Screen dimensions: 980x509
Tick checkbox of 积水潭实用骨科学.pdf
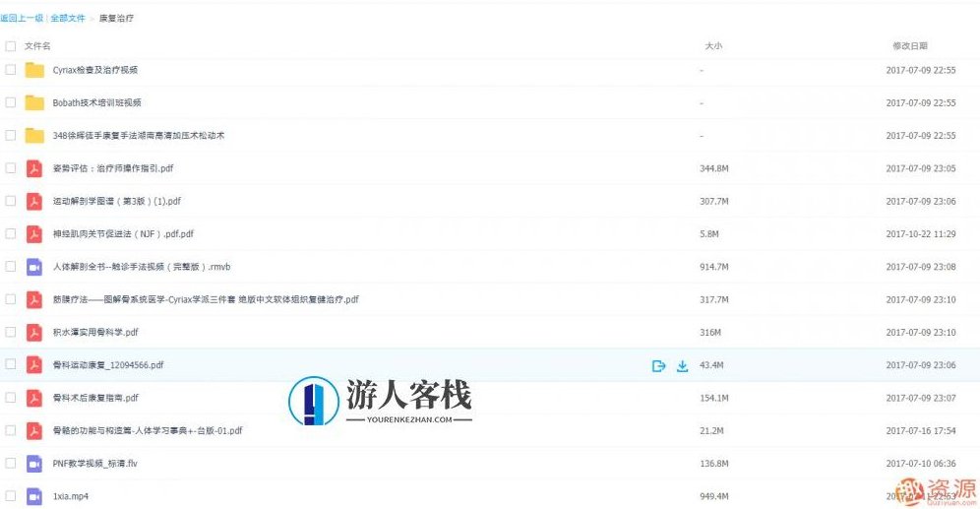tap(11, 332)
